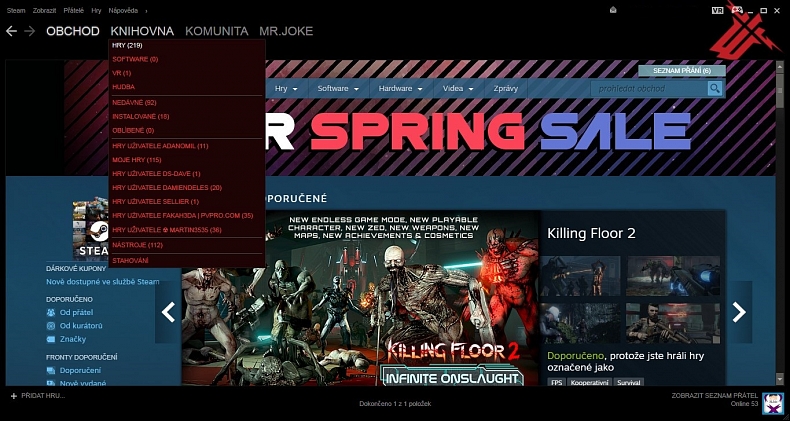Viewport: 790px width, 421px height.
Task: Open Od kurátorů recommendations
Action: pos(81,326)
